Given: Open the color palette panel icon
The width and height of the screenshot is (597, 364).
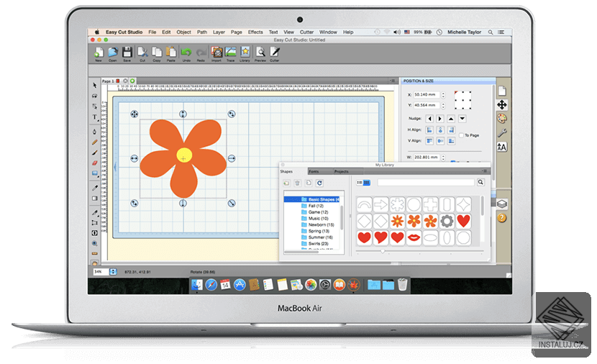Looking at the screenshot, I should [502, 119].
